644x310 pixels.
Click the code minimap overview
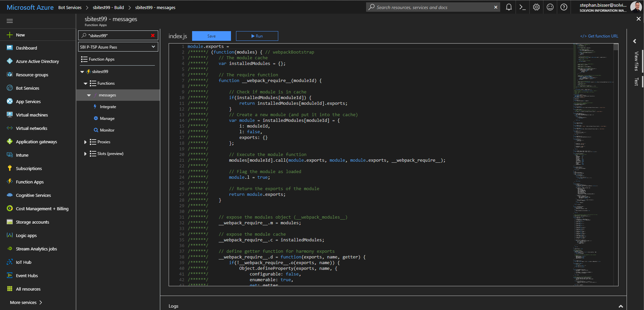coord(593,165)
